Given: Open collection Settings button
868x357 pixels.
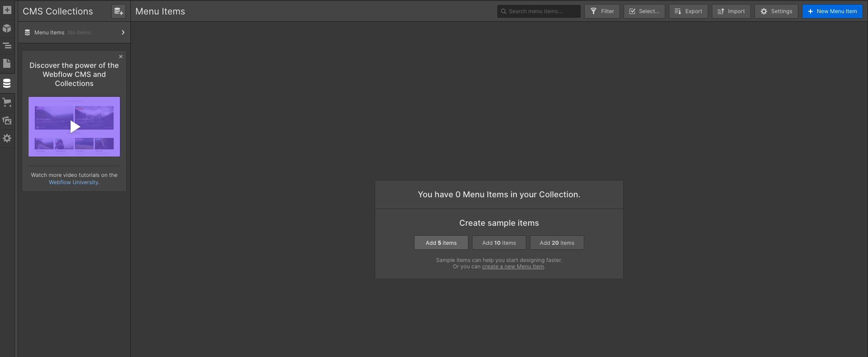Looking at the screenshot, I should (x=776, y=11).
